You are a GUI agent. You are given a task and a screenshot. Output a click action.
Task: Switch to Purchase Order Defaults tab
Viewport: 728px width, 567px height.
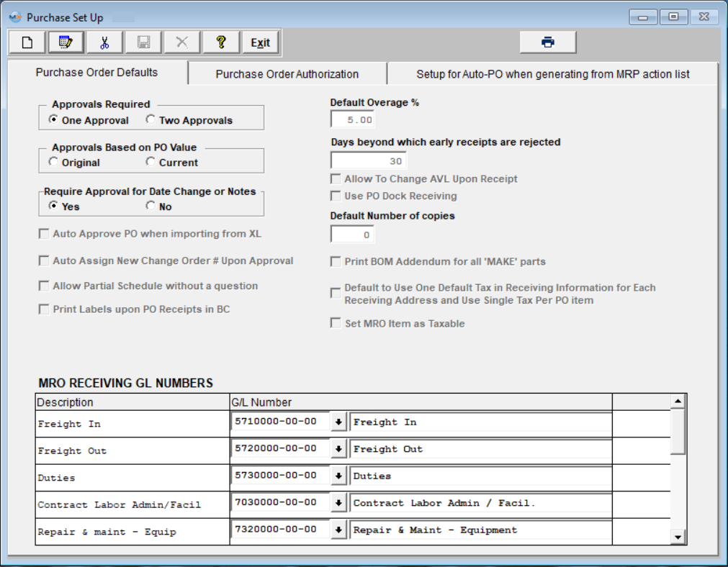tap(96, 73)
